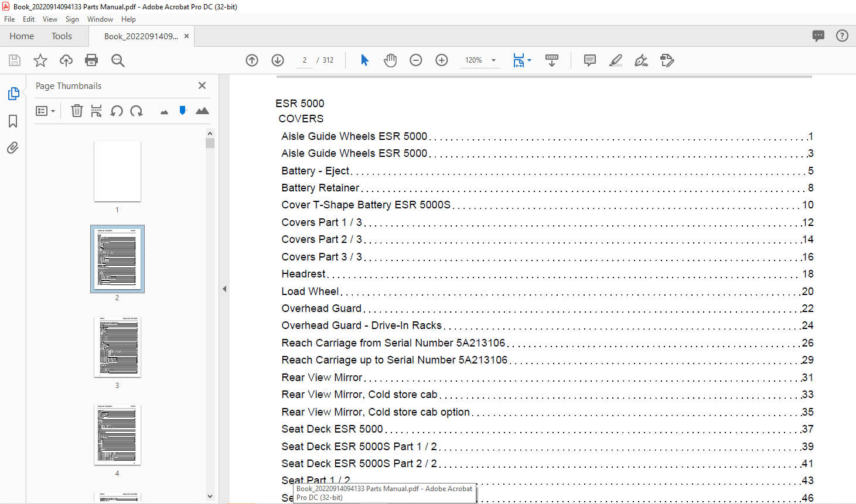Open the Sign menu
This screenshot has width=856, height=504.
72,19
